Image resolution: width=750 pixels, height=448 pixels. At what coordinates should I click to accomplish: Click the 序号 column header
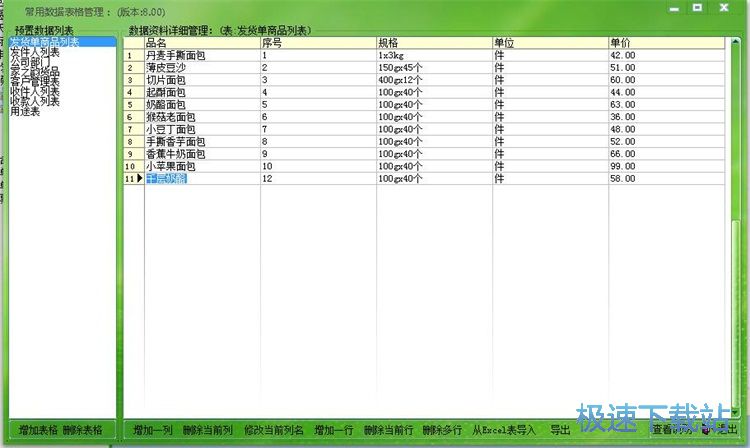[319, 43]
